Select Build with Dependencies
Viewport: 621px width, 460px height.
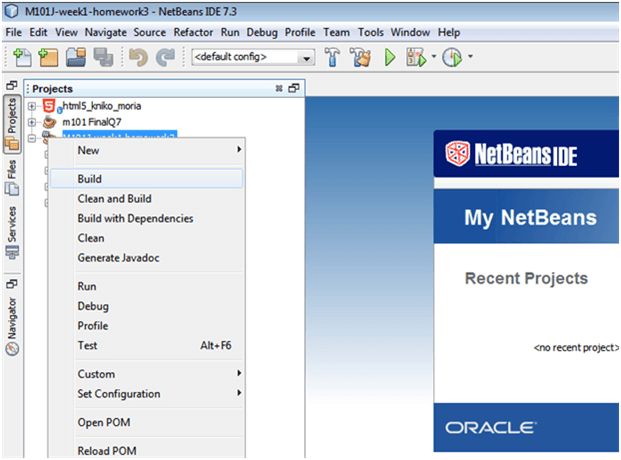pyautogui.click(x=147, y=218)
